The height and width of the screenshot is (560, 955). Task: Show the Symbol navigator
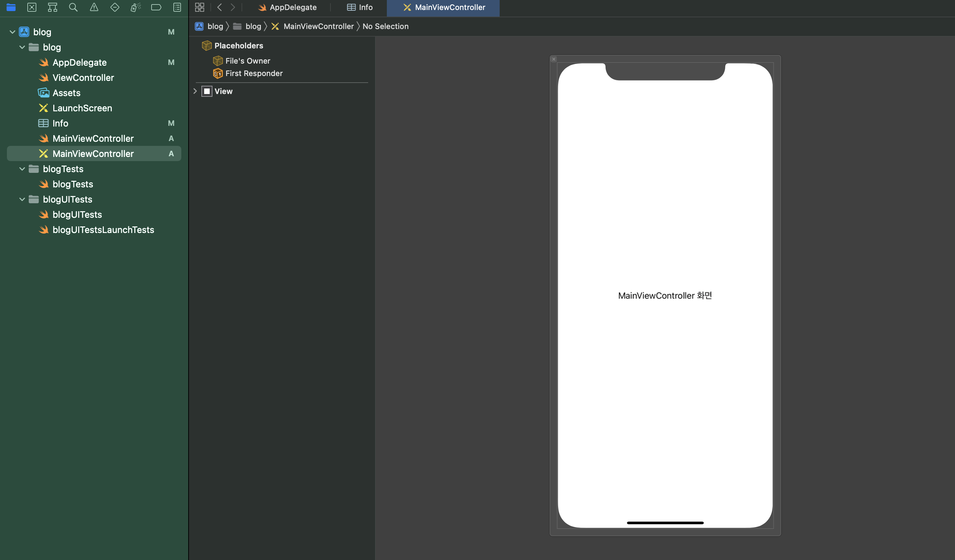pos(52,7)
